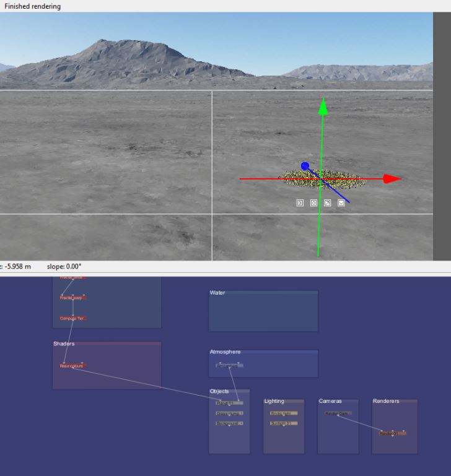Select the translate mode manipulator icon

click(300, 203)
